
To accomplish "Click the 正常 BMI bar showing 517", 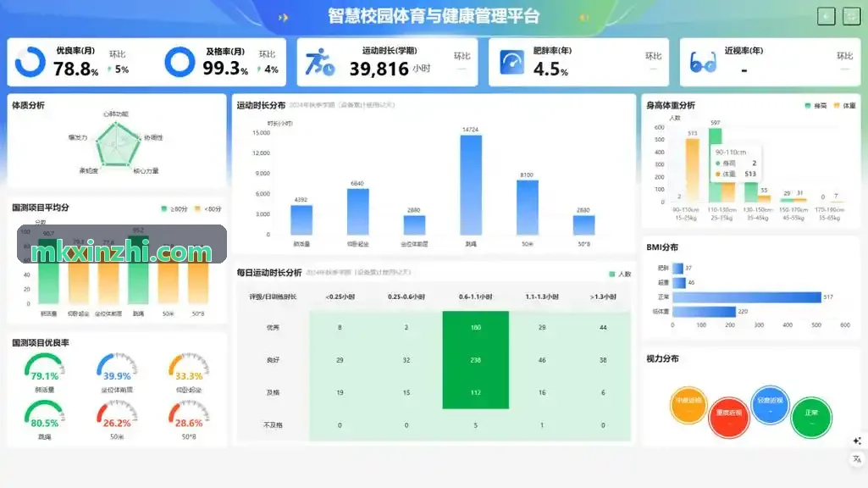I will point(747,297).
